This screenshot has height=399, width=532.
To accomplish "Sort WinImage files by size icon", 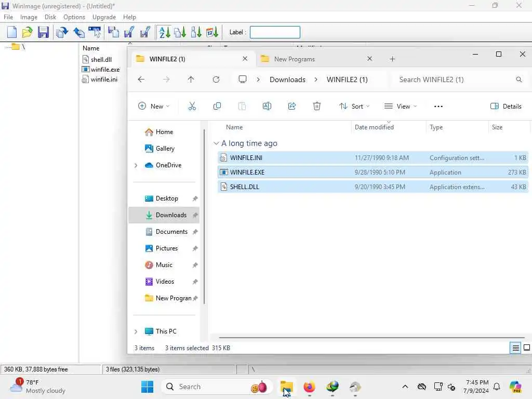I will tap(196, 32).
